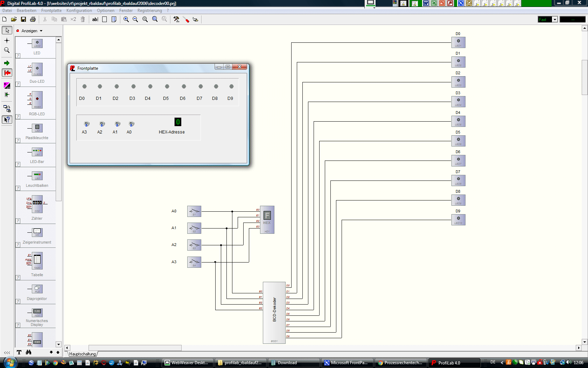The image size is (588, 368).
Task: Toggle switch A3 on the Frontplatte
Action: click(x=86, y=124)
